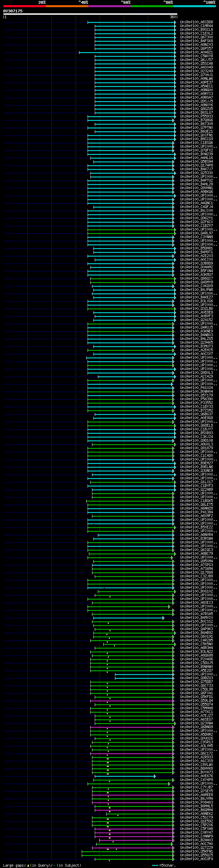
Task: Click the cyan alignment bar for UniRef100_A0E676
Action: [x=125, y=776]
